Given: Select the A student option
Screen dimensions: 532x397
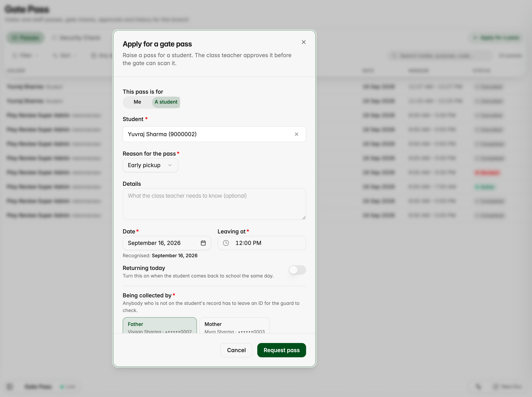Looking at the screenshot, I should pyautogui.click(x=166, y=102).
